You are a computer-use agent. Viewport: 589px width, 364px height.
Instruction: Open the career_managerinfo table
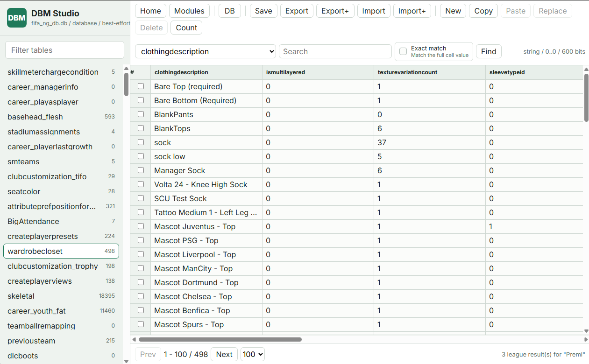click(61, 87)
